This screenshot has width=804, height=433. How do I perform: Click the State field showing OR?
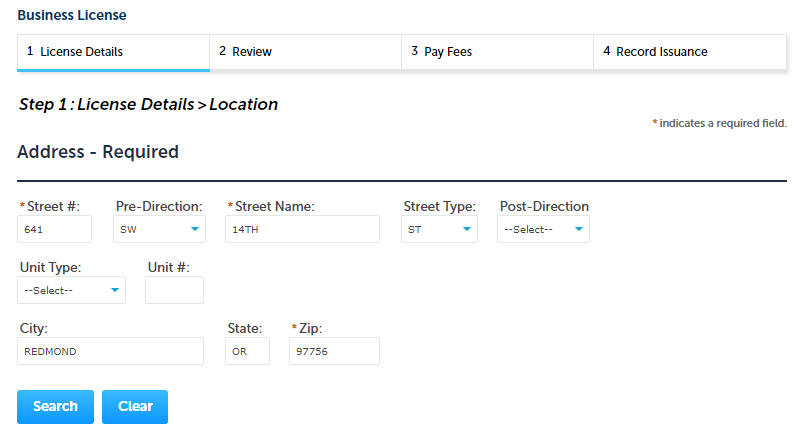coord(247,351)
